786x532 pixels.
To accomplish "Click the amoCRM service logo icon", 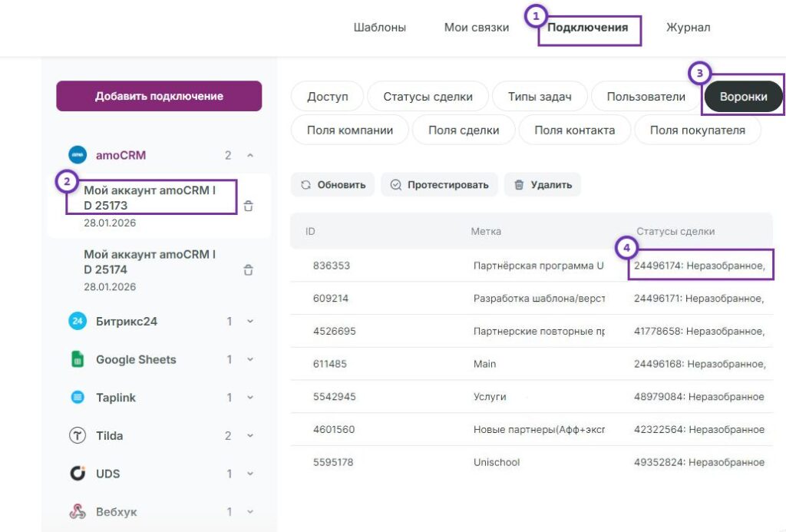I will tap(78, 155).
